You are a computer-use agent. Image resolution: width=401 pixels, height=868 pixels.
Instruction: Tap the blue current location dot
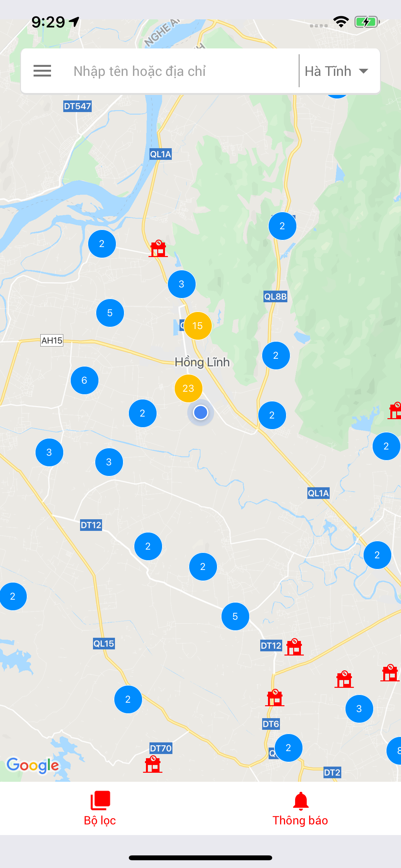click(x=200, y=412)
